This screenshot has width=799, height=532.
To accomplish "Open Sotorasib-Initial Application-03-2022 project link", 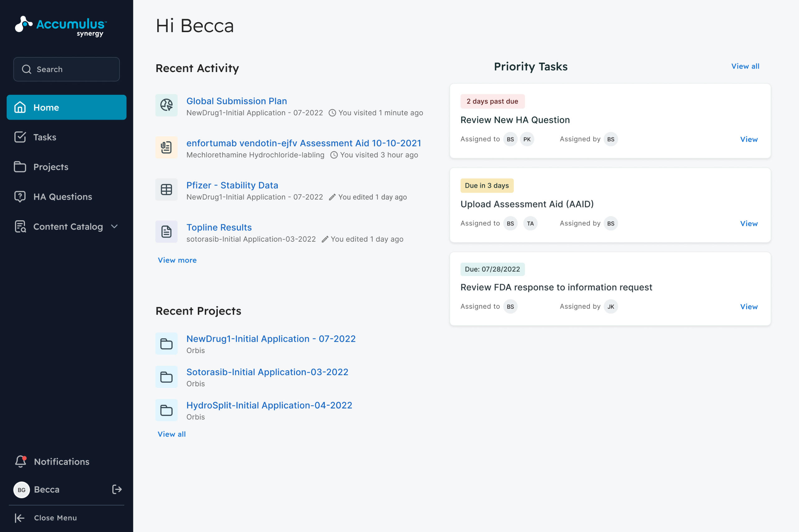I will (x=267, y=372).
